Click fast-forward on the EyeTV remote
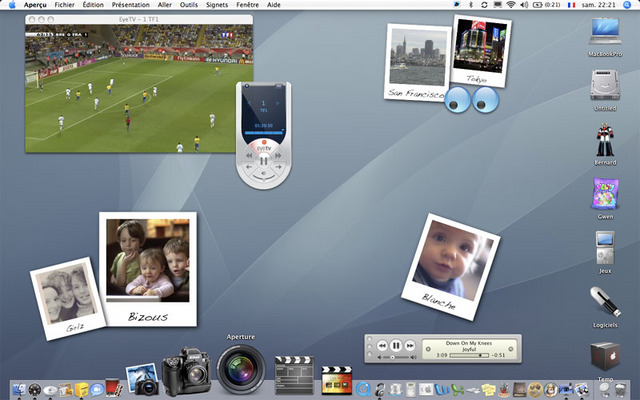The image size is (640, 400). point(278,156)
